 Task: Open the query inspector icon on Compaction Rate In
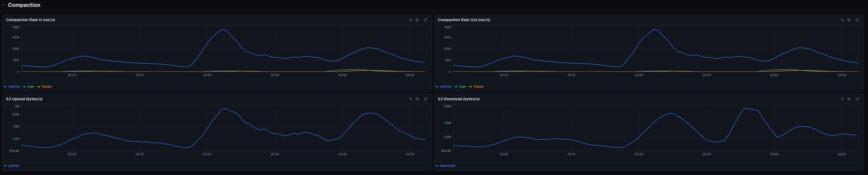pyautogui.click(x=410, y=20)
